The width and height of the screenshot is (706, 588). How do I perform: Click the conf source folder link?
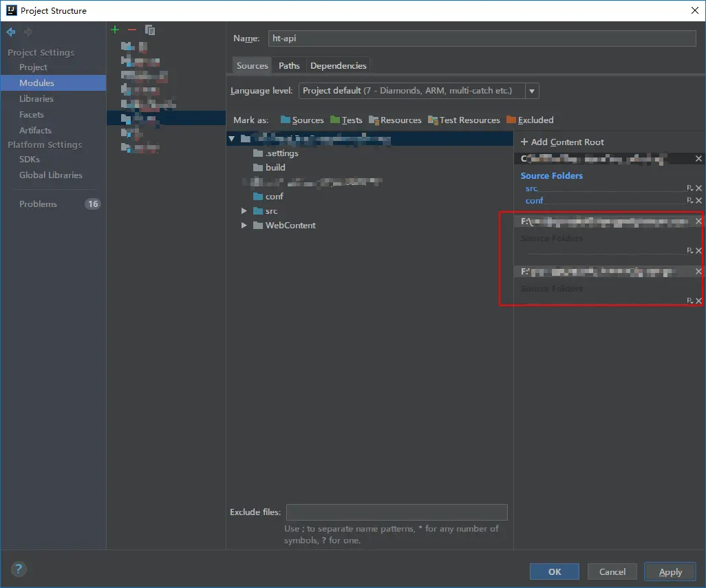(x=534, y=201)
